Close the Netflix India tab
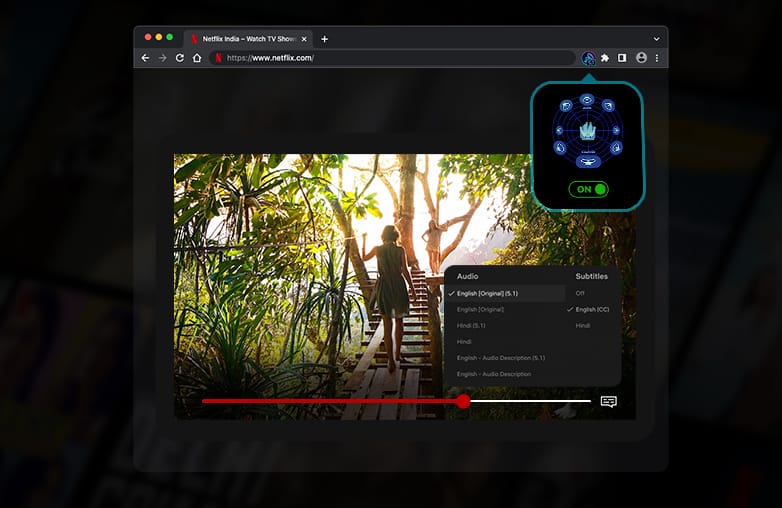782x508 pixels. click(x=304, y=39)
